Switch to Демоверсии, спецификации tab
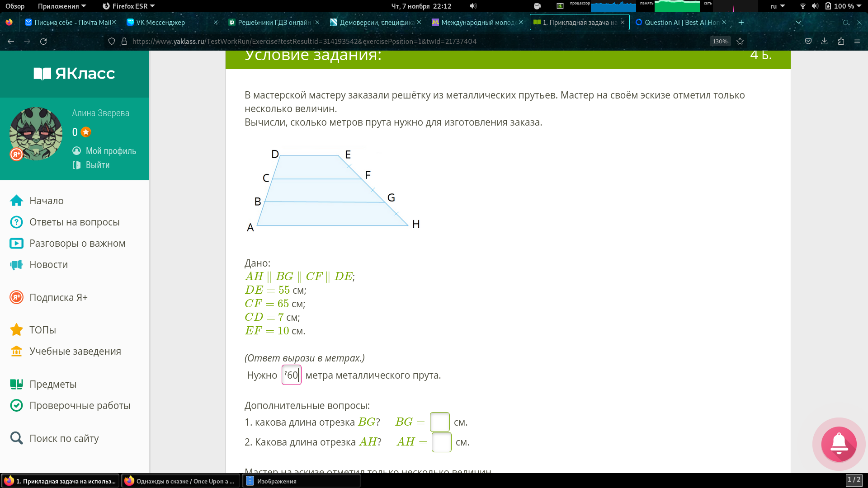 375,22
